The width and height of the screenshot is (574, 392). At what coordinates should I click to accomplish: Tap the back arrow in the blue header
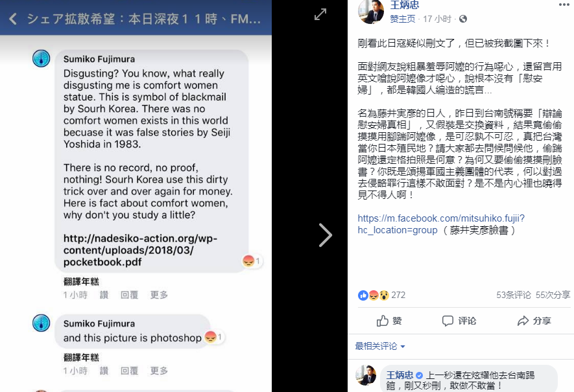tap(13, 19)
